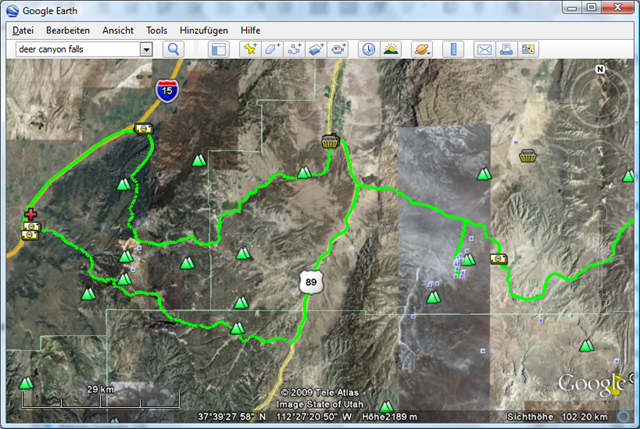Toggle sunlight across the landscape
Image resolution: width=640 pixels, height=429 pixels.
(390, 49)
